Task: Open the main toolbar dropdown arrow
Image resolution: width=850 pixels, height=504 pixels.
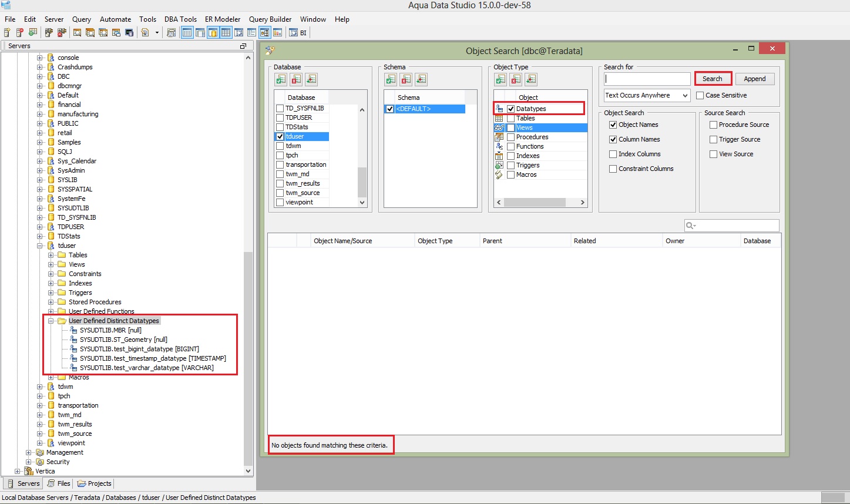Action: (157, 33)
